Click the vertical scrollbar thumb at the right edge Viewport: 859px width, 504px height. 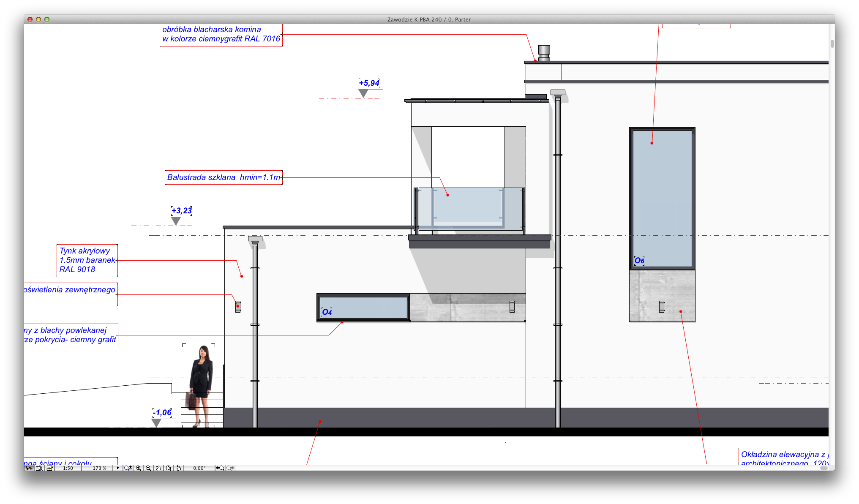832,44
